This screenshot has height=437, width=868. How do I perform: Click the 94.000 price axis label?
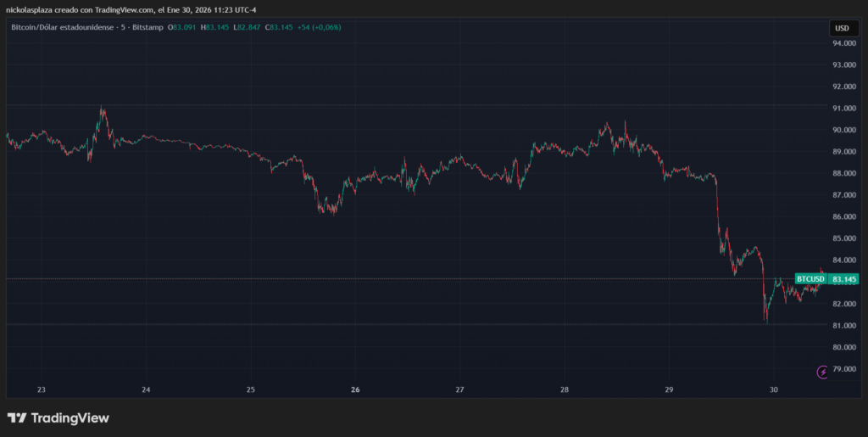(843, 43)
